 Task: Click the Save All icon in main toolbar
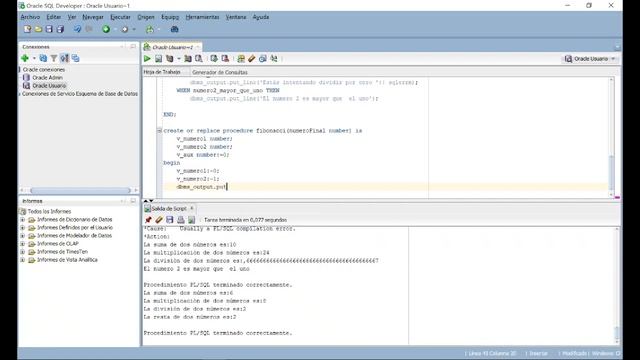click(x=60, y=29)
